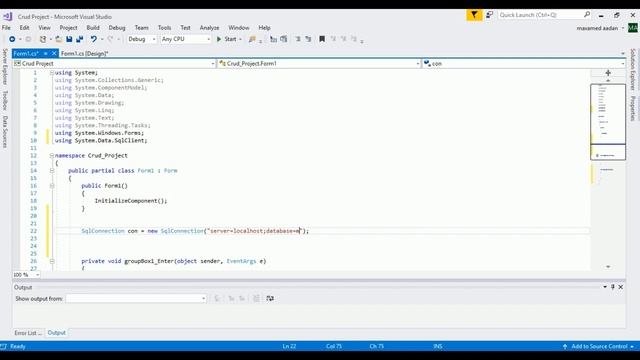Toggle bookmark with the Bookmark icon
Viewport: 640px width, 360px height.
322,39
